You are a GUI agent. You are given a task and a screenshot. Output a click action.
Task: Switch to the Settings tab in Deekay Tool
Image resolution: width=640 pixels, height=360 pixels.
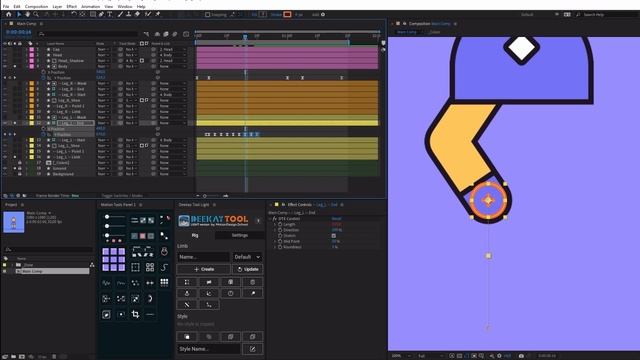[240, 235]
